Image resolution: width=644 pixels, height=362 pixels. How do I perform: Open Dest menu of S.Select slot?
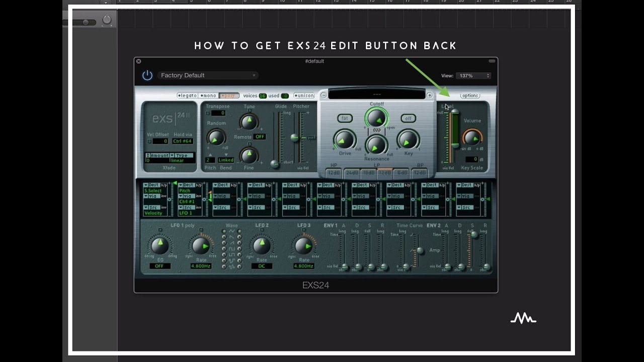pos(152,186)
